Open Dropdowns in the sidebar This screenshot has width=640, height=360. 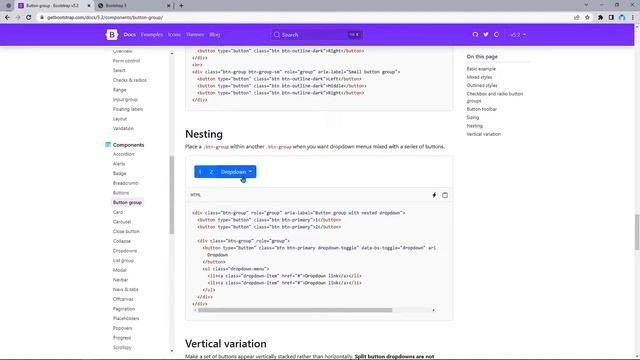(125, 251)
